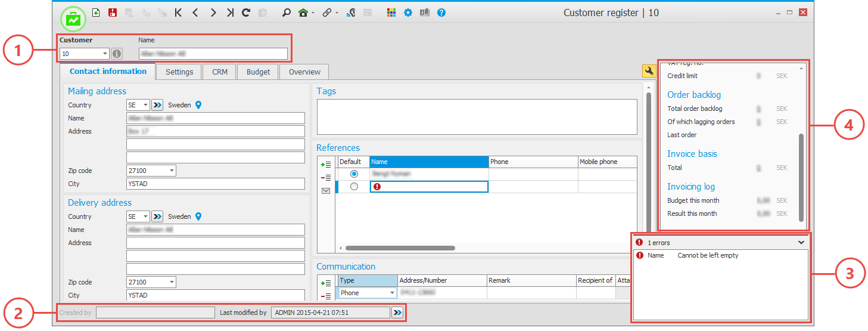Click the Name column header in References

(428, 162)
